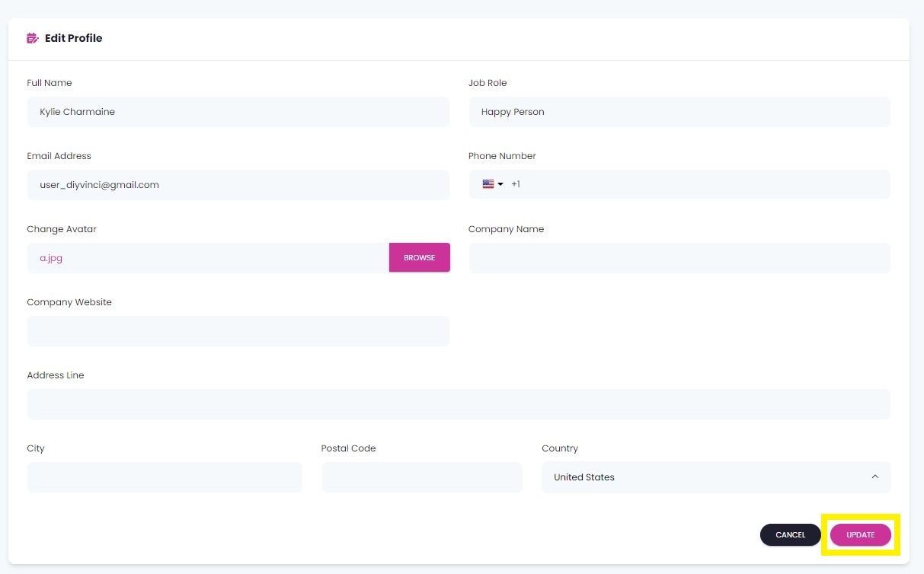The width and height of the screenshot is (924, 574).
Task: Open the US flag country code selector
Action: (x=493, y=184)
